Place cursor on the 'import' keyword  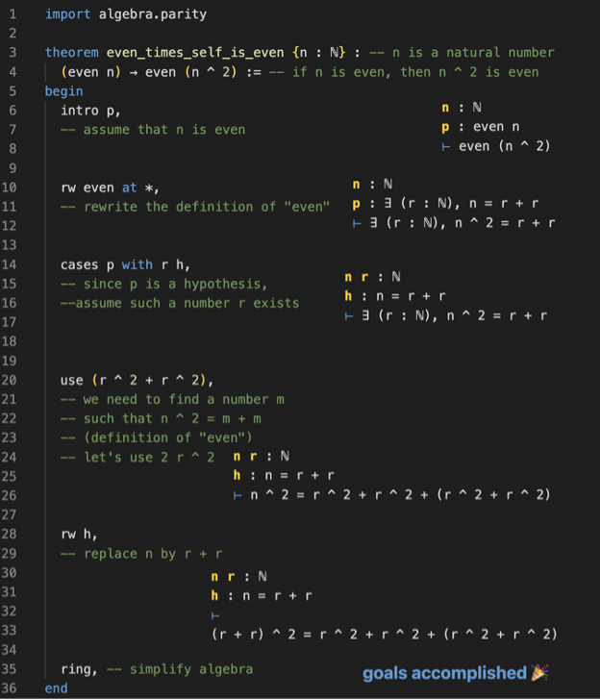[67, 14]
